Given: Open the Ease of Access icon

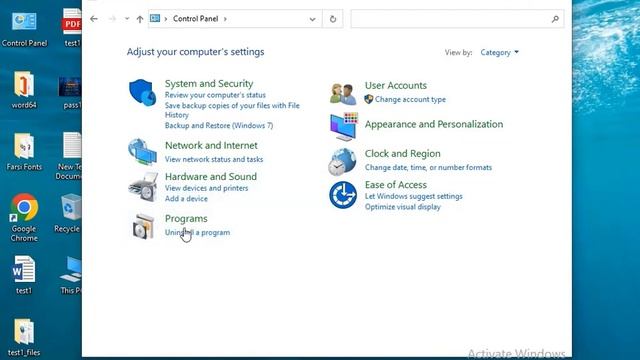Looking at the screenshot, I should coord(343,195).
